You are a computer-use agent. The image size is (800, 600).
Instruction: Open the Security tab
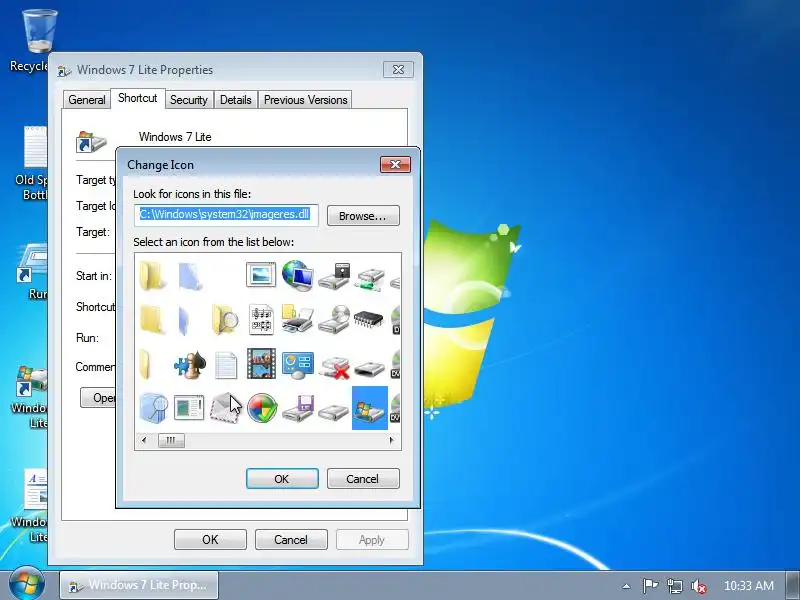coord(189,99)
